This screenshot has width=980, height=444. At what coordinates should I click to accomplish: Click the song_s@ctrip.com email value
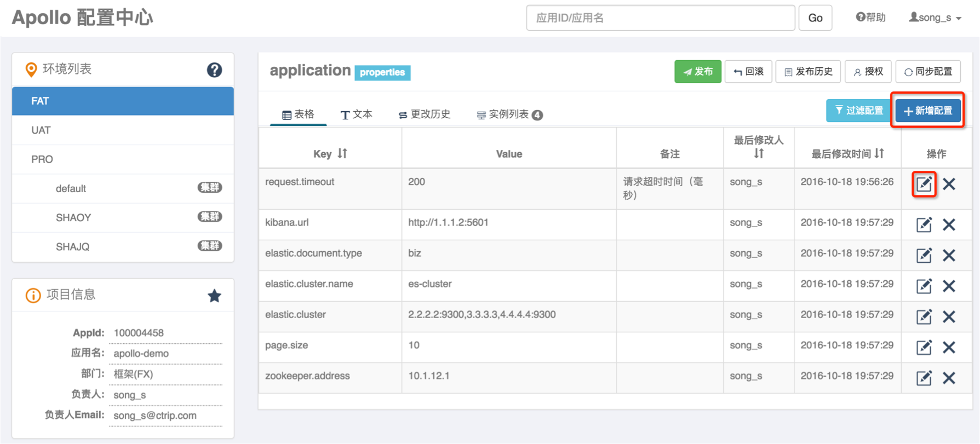[155, 416]
